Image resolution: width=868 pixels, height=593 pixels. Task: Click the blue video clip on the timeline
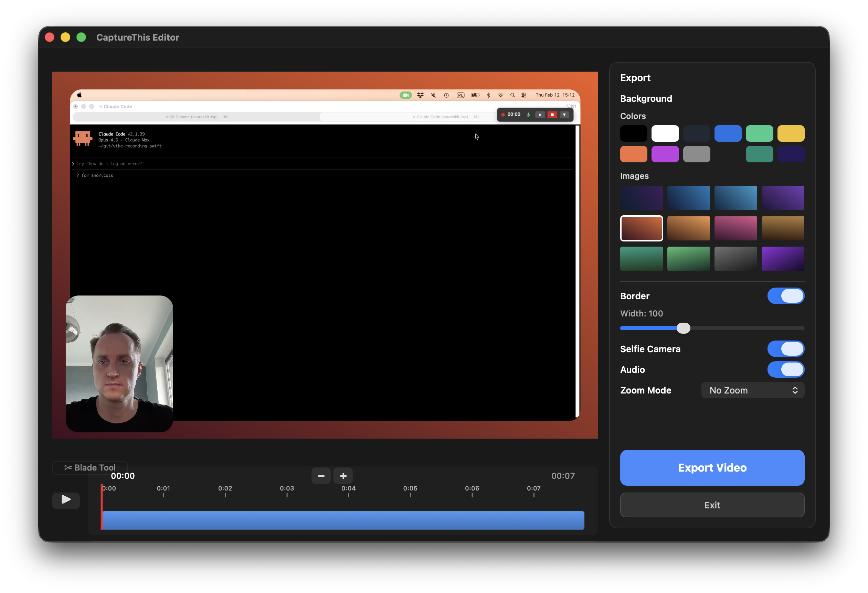342,520
